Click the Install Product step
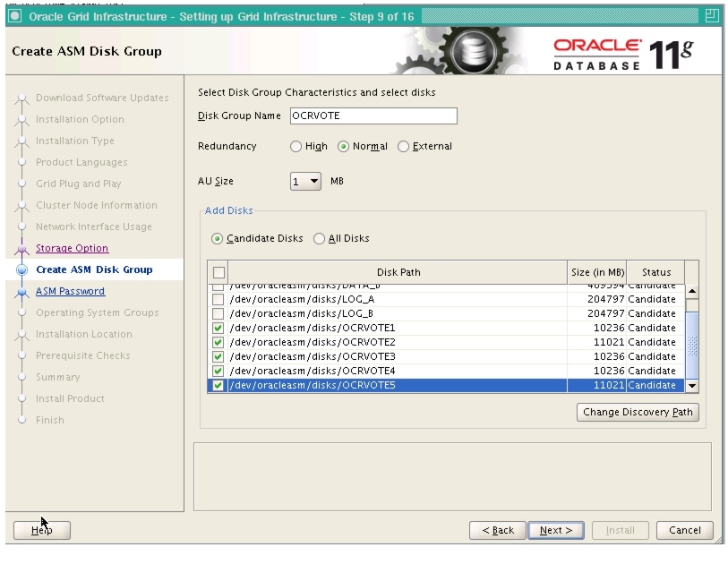Image resolution: width=728 pixels, height=573 pixels. 70,398
